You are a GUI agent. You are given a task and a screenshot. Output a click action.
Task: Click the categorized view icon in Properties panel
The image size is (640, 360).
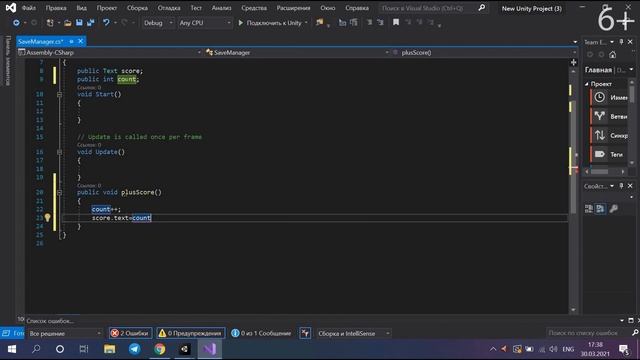click(589, 209)
